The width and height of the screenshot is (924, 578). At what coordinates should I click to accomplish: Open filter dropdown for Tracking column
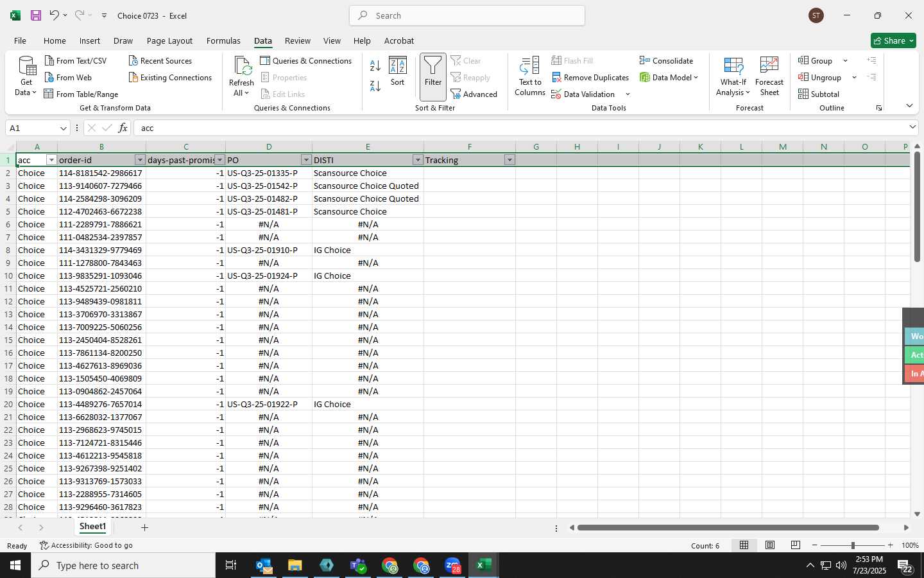[x=509, y=160]
